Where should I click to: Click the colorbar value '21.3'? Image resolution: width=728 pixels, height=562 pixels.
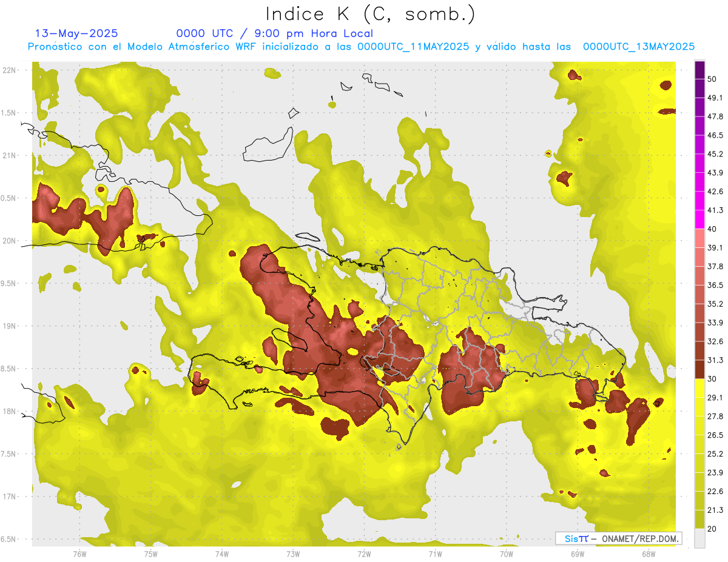coord(715,510)
